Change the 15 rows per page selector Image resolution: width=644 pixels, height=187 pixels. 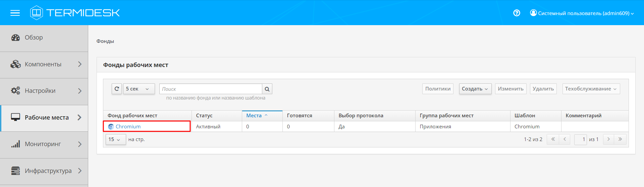115,139
